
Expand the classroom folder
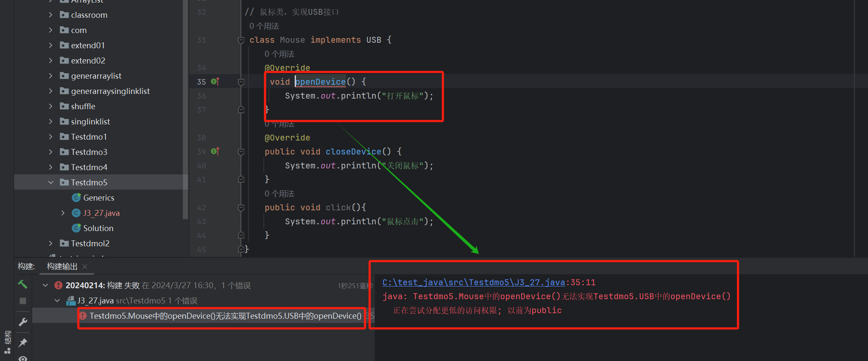pos(51,15)
